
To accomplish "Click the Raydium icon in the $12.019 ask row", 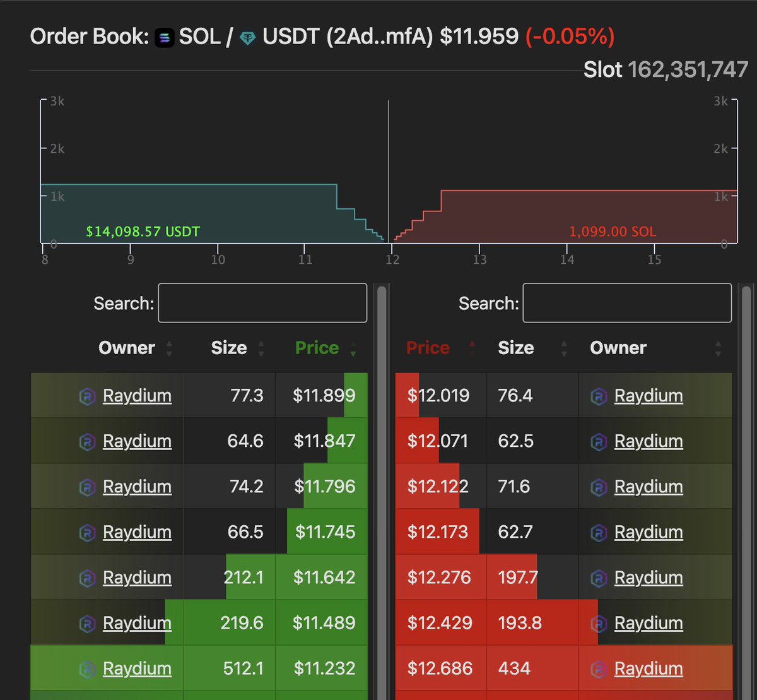I will pyautogui.click(x=599, y=396).
